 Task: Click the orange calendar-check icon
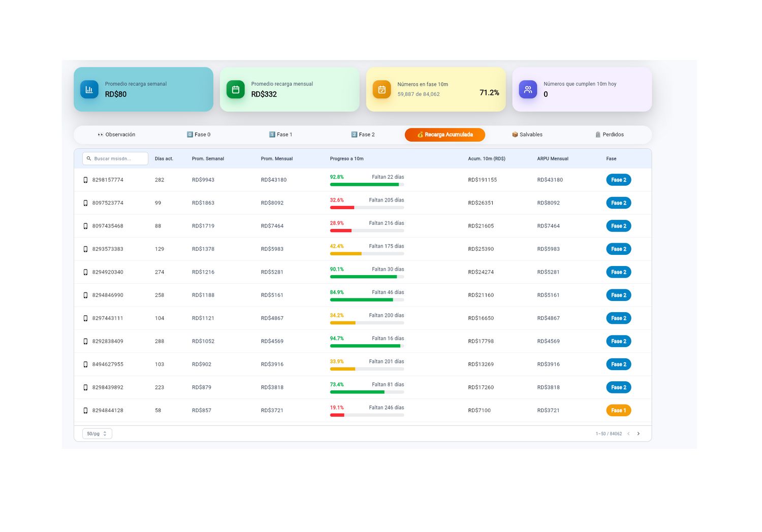(382, 89)
